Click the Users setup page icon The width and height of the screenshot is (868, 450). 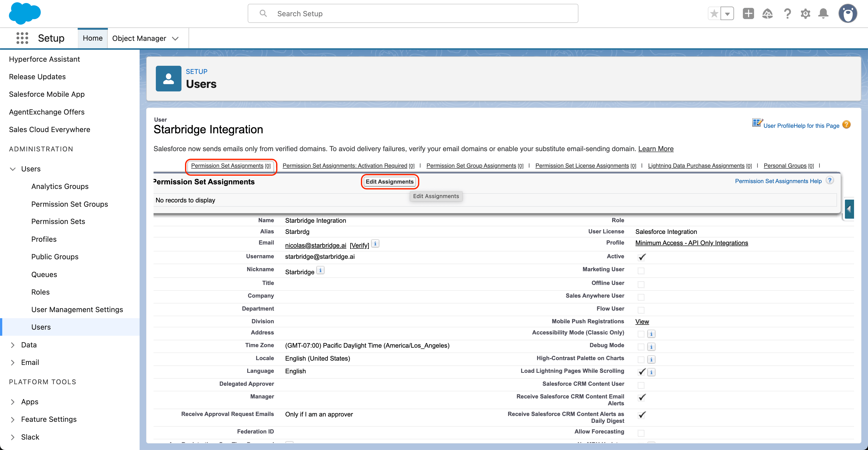tap(169, 78)
